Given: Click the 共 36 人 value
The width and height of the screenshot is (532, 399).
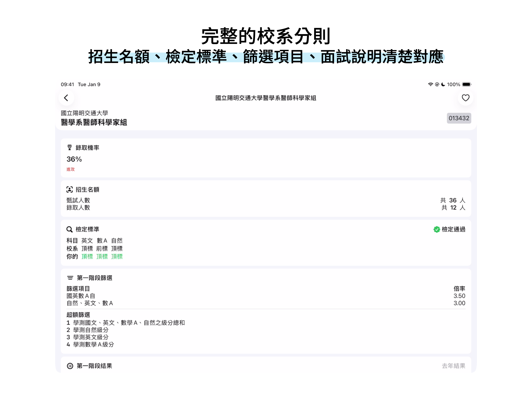Looking at the screenshot, I should (453, 200).
